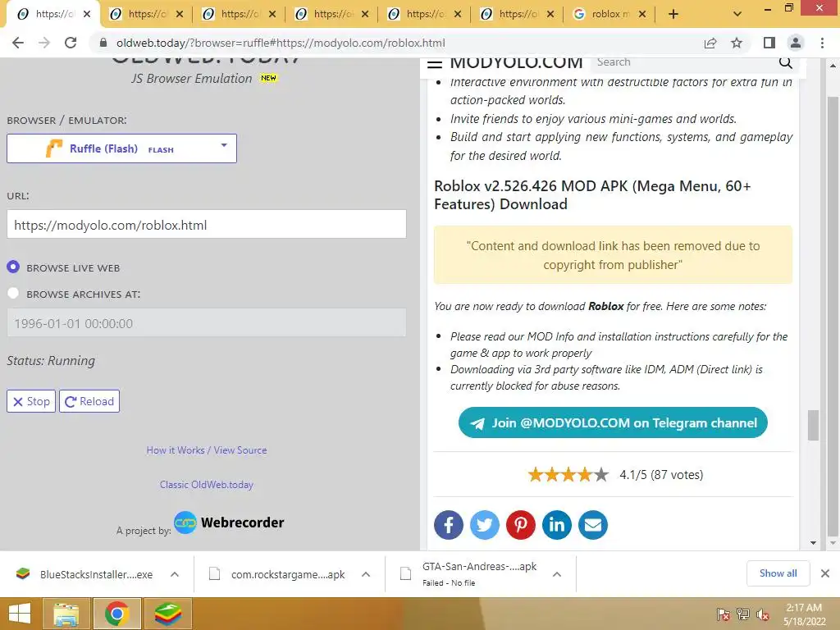This screenshot has height=630, width=840.
Task: Click the muted volume tray icon
Action: [x=763, y=614]
